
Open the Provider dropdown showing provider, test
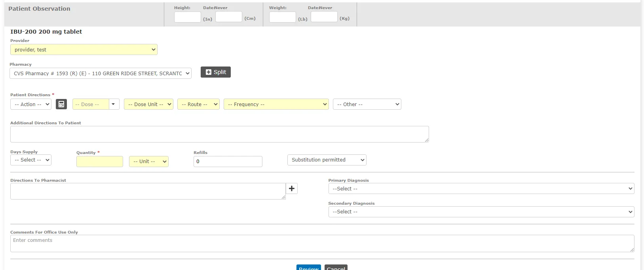click(x=84, y=49)
